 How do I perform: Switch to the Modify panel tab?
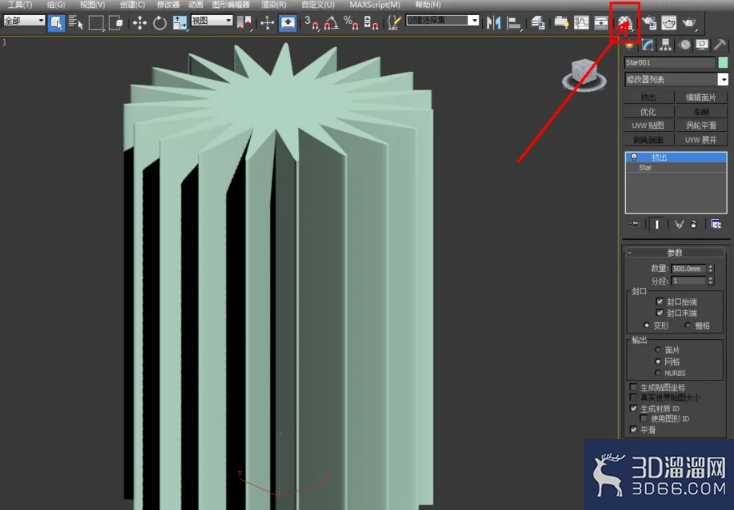[647, 45]
